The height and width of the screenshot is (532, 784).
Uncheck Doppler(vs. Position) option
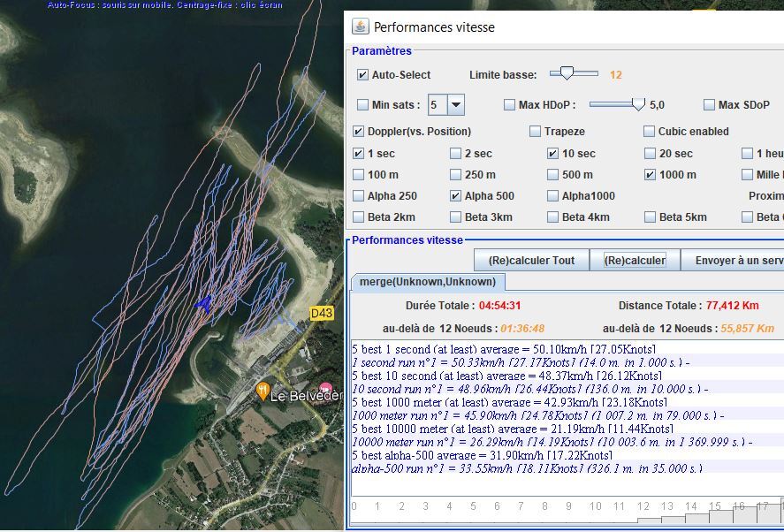point(359,132)
